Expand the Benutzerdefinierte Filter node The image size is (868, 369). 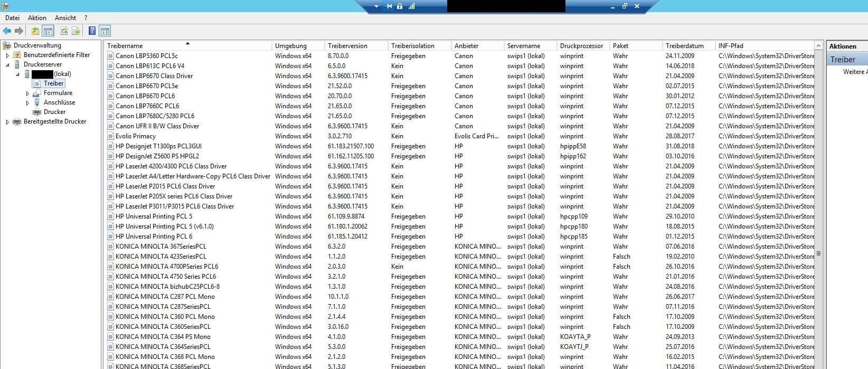tap(7, 55)
